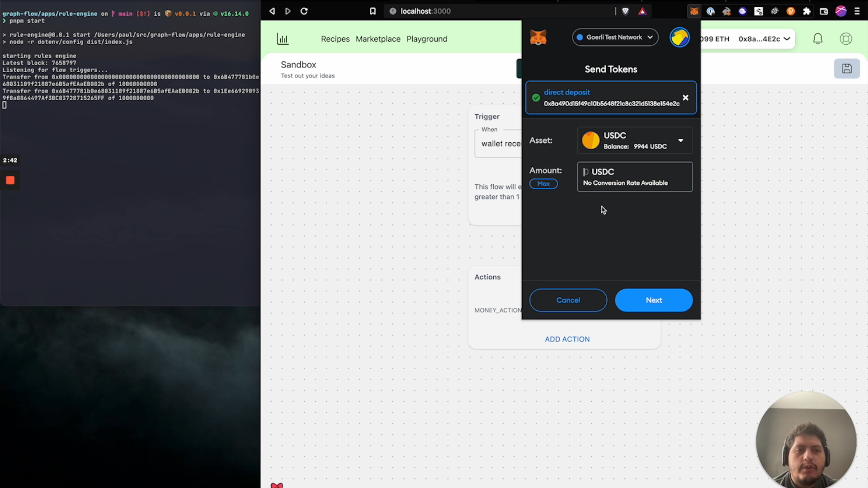Click the 'Send Tokens' popup title
Viewport: 868px width, 488px height.
tap(611, 69)
